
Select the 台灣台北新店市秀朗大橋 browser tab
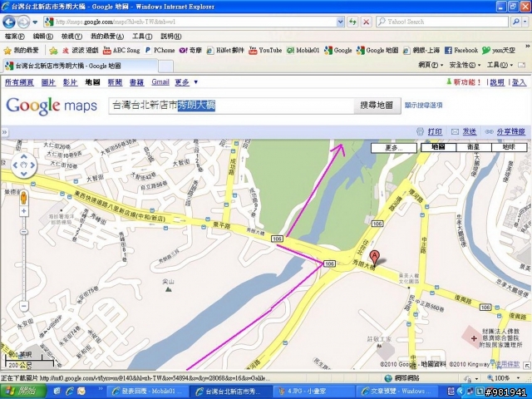tap(80, 66)
